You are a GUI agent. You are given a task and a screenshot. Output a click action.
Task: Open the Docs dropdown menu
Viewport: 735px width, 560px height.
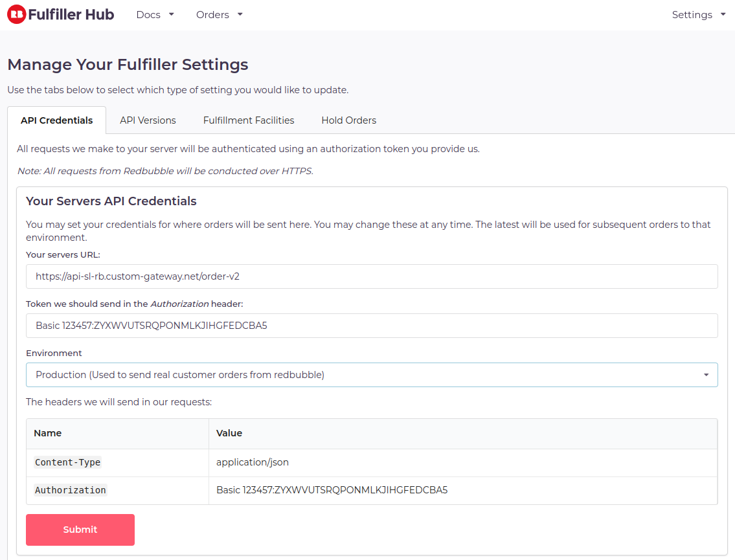155,14
